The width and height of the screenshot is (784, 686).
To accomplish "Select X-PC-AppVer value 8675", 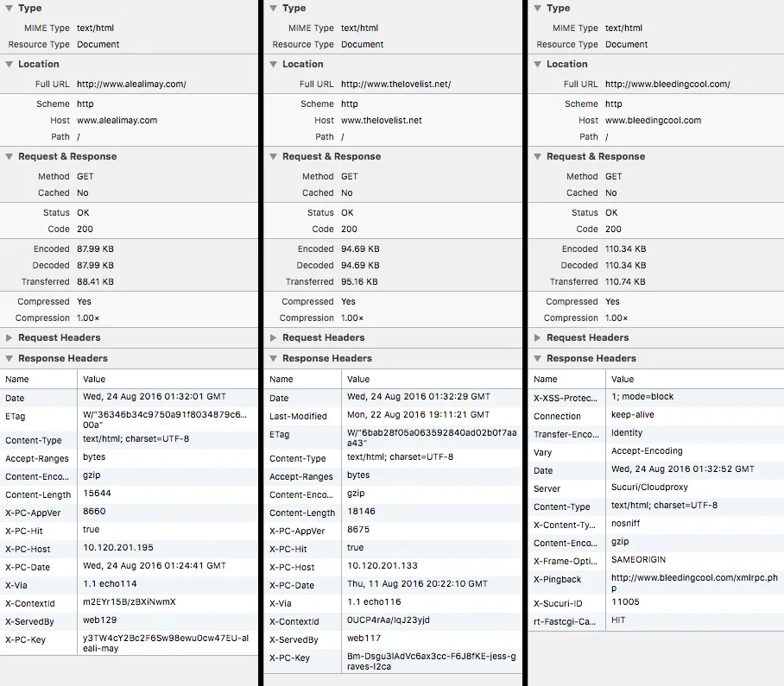I will coord(358,530).
